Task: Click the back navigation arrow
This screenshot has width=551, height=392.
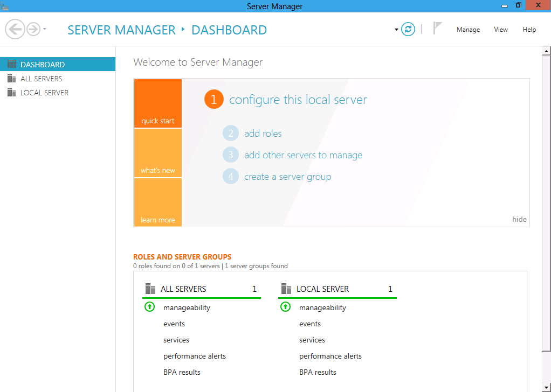Action: 15,29
